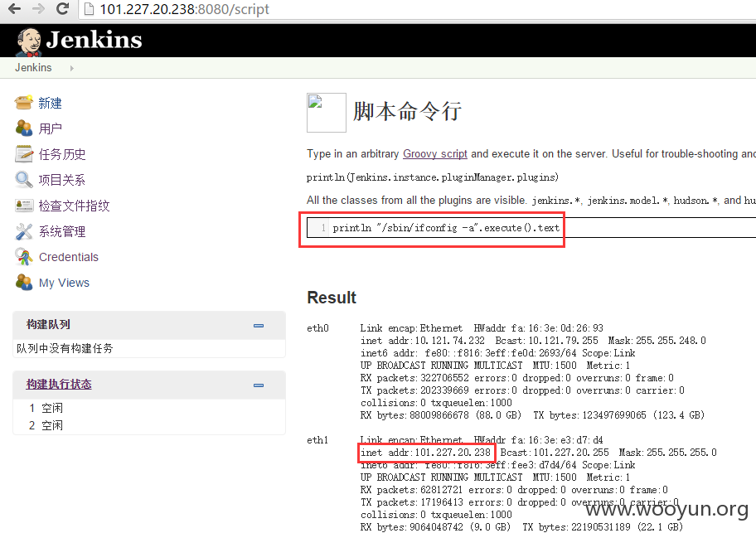This screenshot has width=756, height=533.
Task: Click the 新建 new item icon
Action: (23, 103)
